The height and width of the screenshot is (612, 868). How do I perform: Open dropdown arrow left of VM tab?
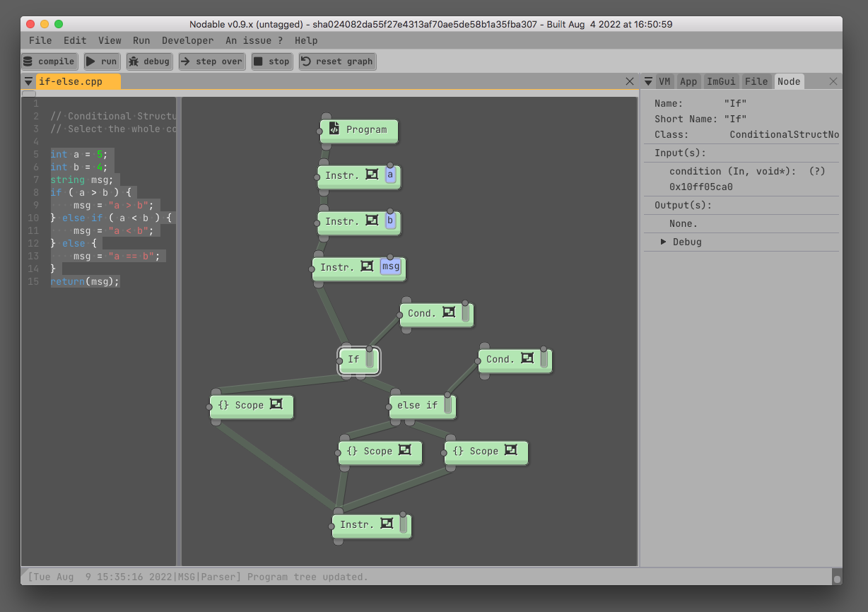point(647,82)
